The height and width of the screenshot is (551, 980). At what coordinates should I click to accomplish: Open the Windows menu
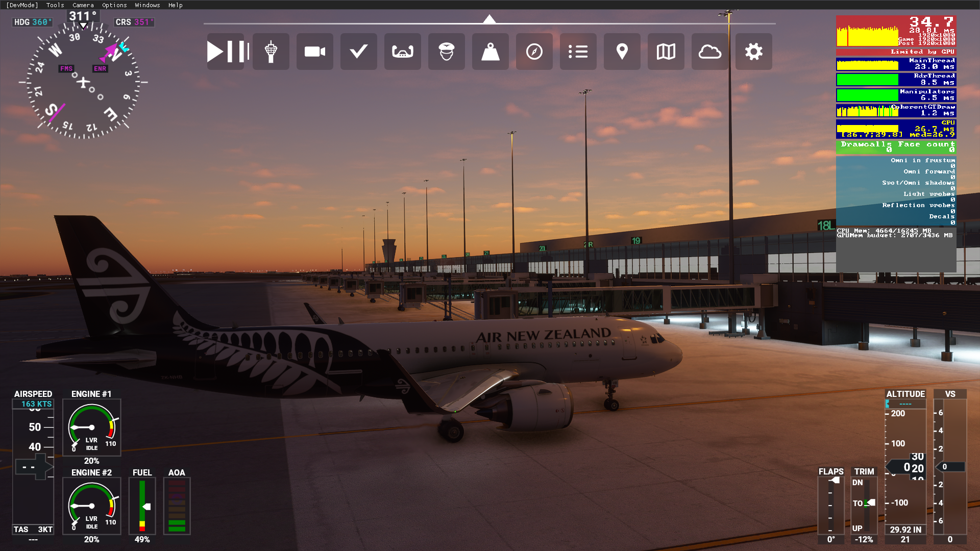(148, 5)
